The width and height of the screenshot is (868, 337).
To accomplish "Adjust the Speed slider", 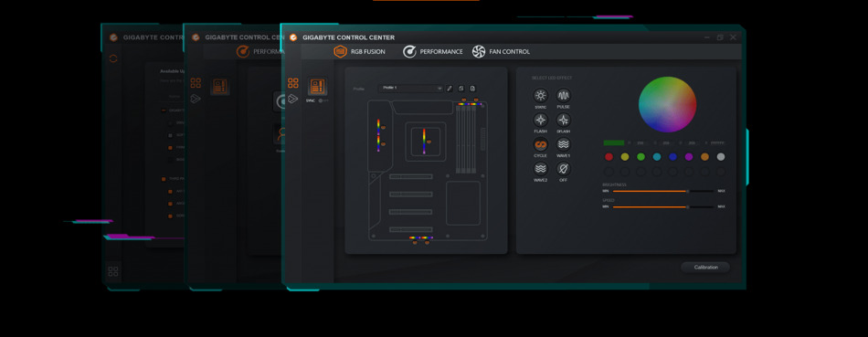I will pos(662,206).
